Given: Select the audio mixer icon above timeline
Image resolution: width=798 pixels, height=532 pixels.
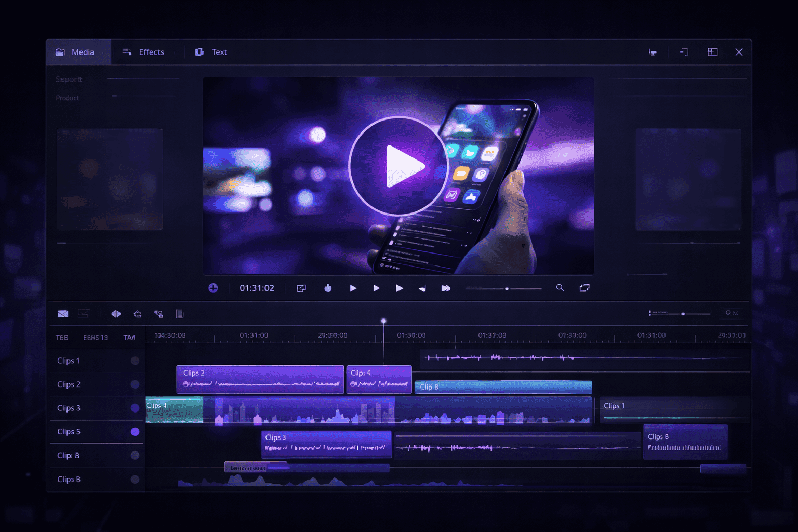Looking at the screenshot, I should tap(158, 314).
